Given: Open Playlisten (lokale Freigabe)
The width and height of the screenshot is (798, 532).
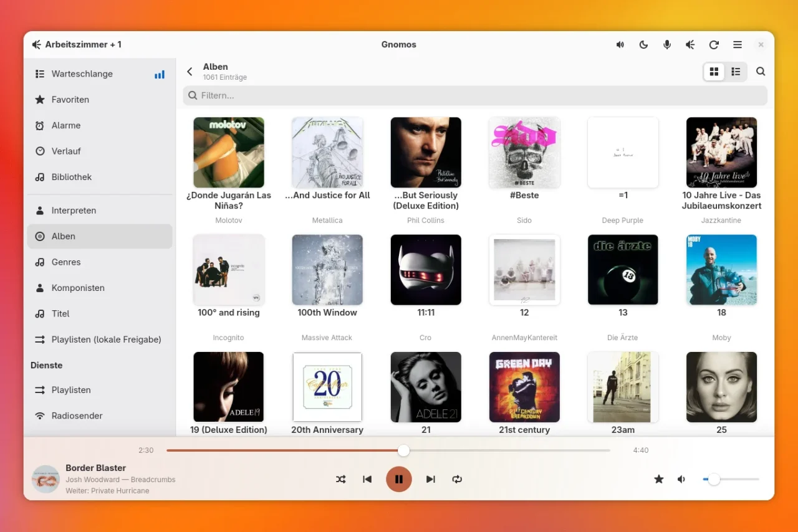Looking at the screenshot, I should coord(100,340).
